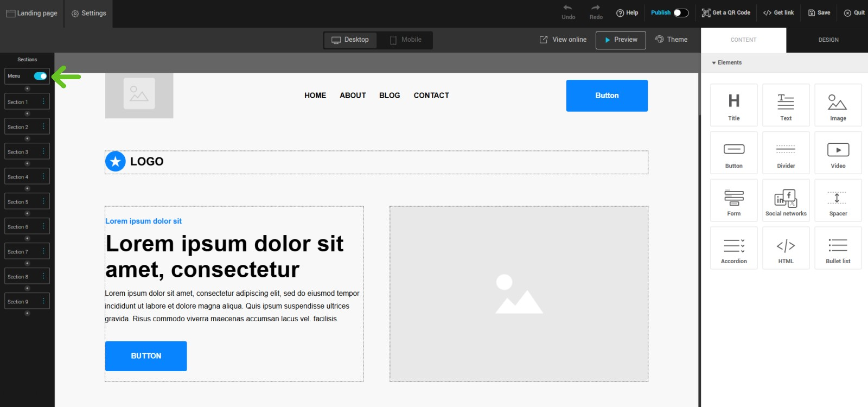Switch to the DESIGN tab

click(x=828, y=40)
